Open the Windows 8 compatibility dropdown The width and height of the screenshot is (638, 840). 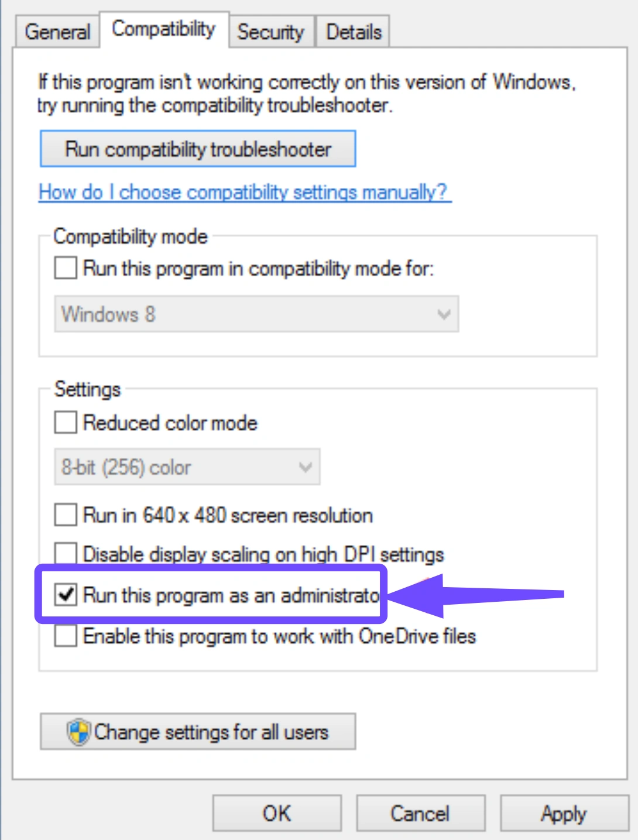click(x=256, y=314)
